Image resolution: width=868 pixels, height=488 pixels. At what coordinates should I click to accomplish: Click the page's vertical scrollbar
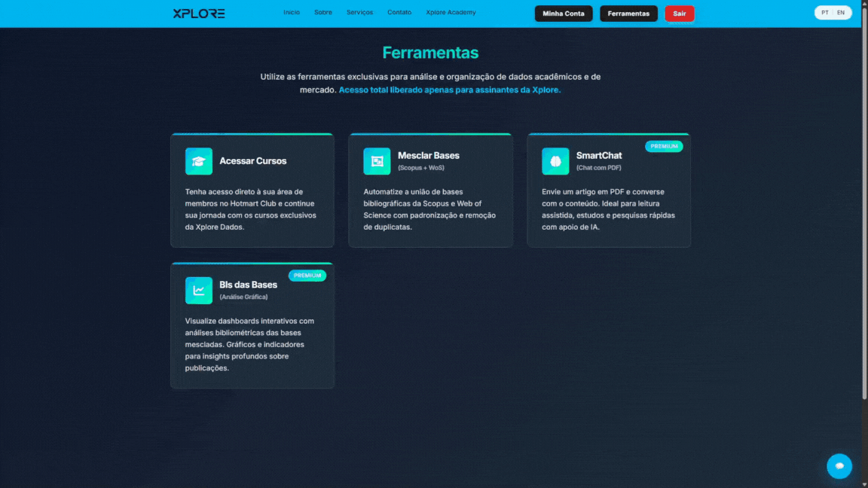(863, 211)
